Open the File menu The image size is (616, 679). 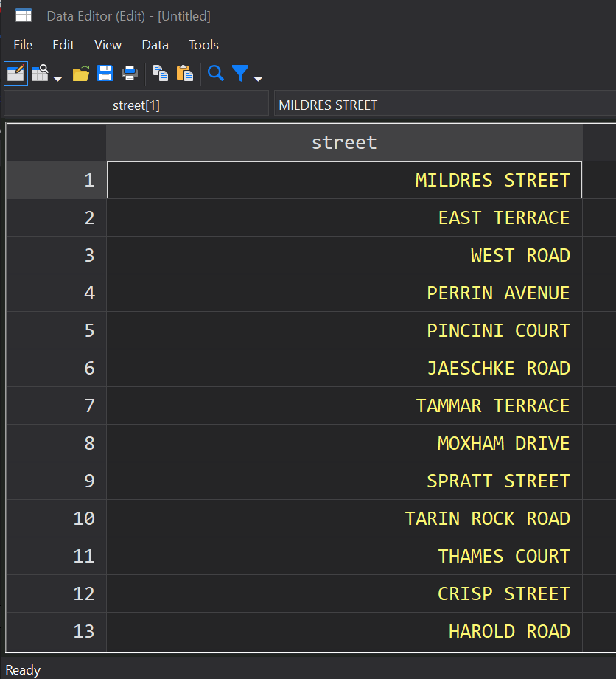[23, 45]
